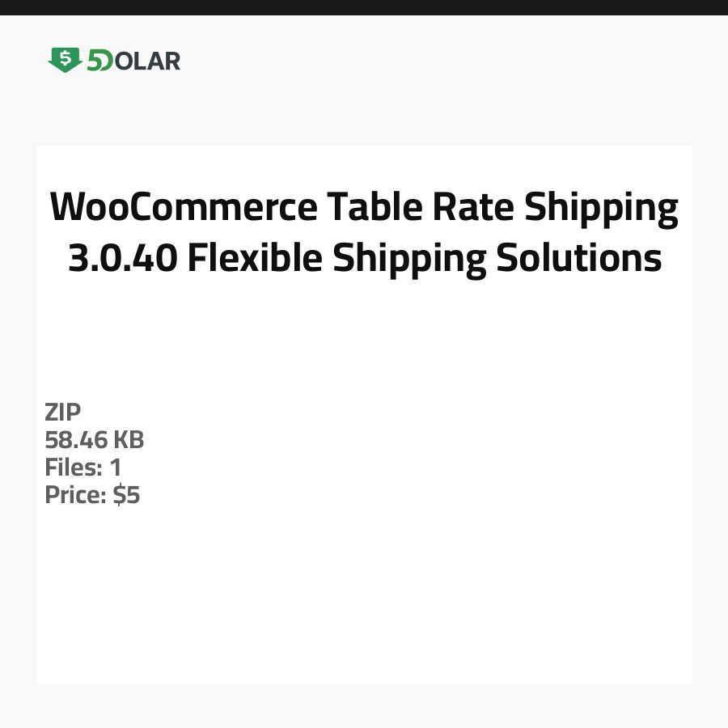Viewport: 728px width, 728px height.
Task: Click the 58.46 KB file size
Action: [x=94, y=440]
